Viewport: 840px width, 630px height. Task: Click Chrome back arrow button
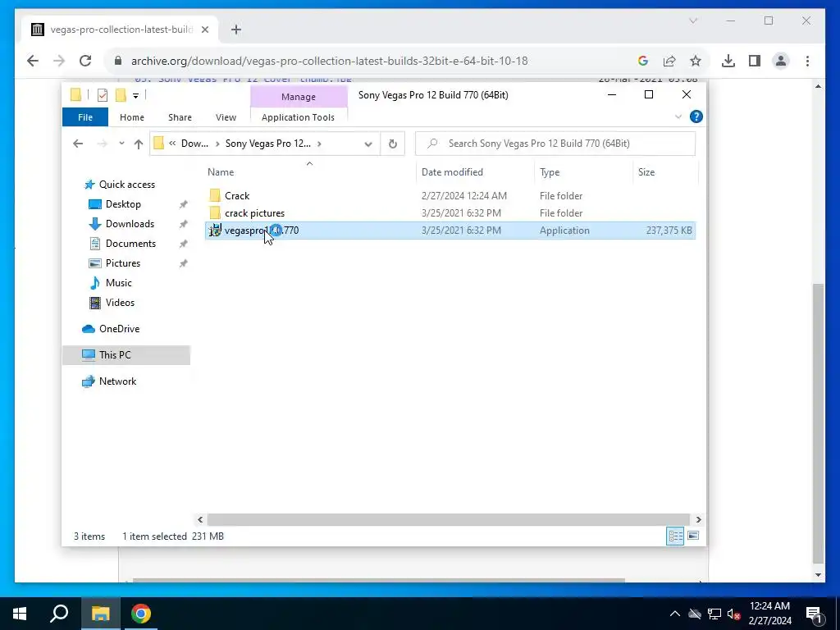click(33, 61)
